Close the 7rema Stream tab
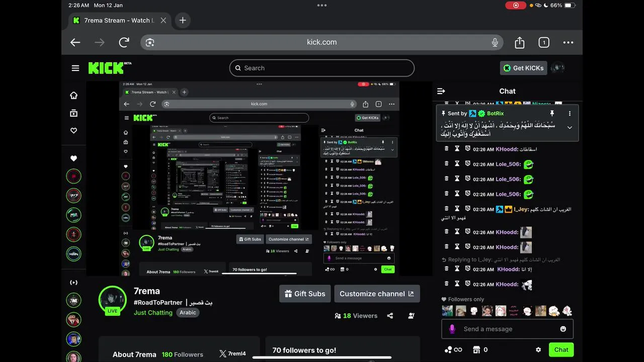Screen dimensions: 644x362 tap(164, 21)
